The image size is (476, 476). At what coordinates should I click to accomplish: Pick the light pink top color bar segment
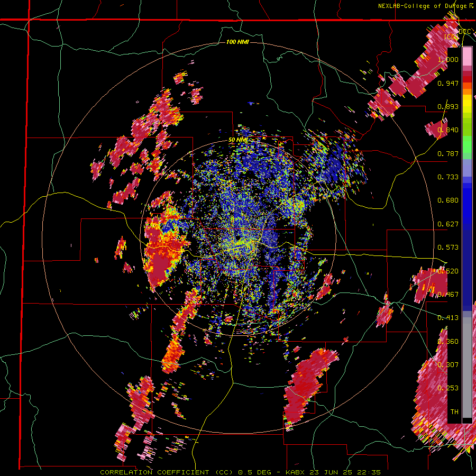point(467,56)
